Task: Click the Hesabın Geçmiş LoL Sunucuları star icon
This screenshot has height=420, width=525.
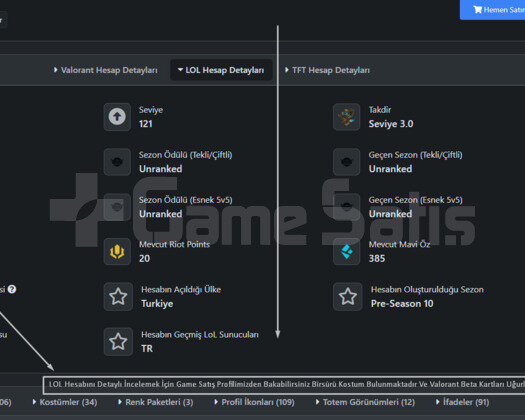Action: [118, 342]
